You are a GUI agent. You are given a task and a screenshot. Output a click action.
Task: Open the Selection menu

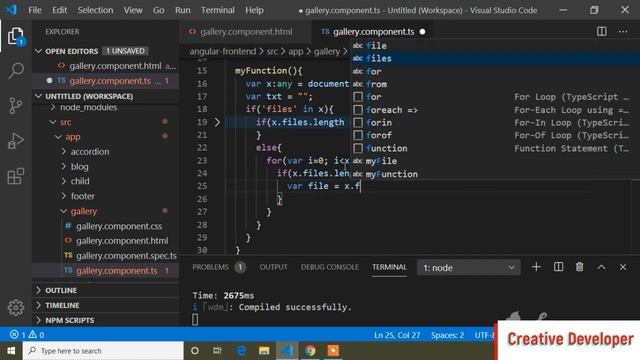tap(95, 10)
